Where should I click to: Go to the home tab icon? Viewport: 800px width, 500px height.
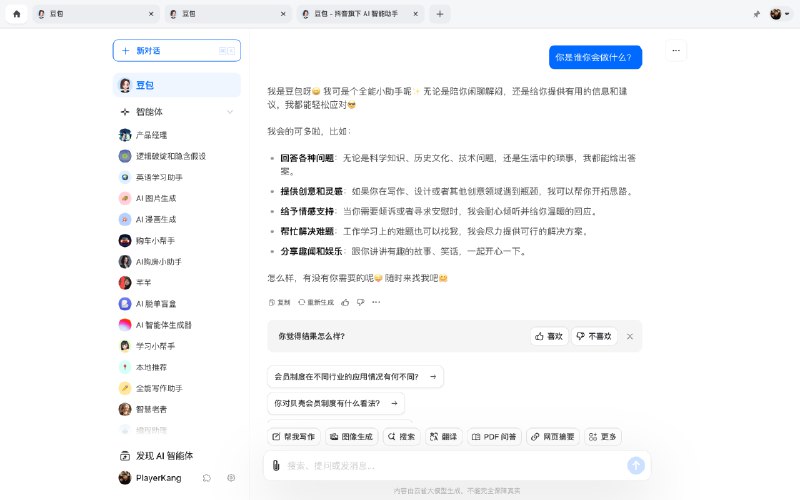coord(16,14)
